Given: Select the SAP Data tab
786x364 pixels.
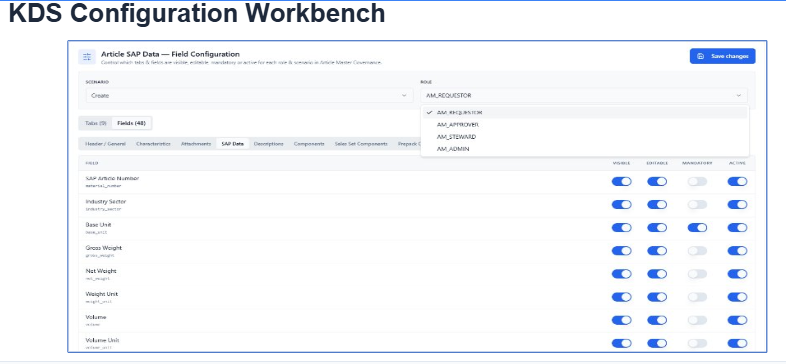Looking at the screenshot, I should [233, 144].
